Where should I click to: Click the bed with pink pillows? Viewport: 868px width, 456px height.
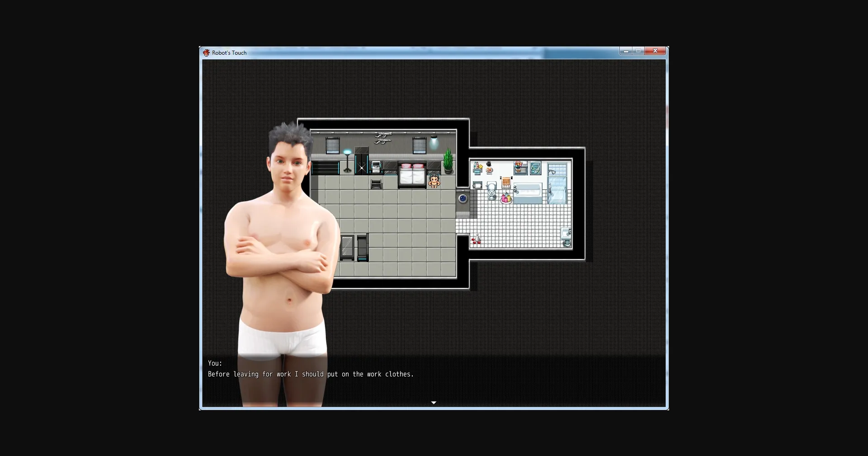[412, 174]
